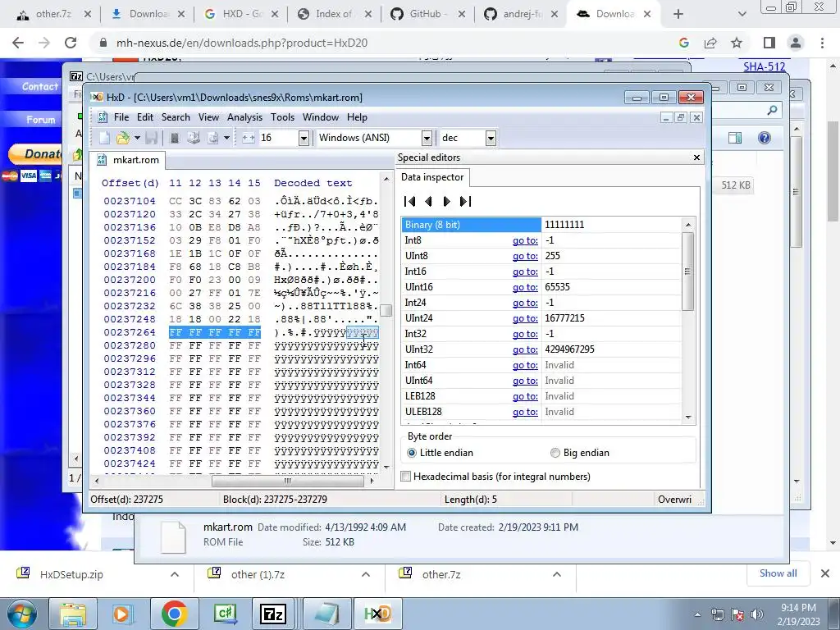Close the Special editors panel
Screen dimensions: 840x630
[696, 157]
